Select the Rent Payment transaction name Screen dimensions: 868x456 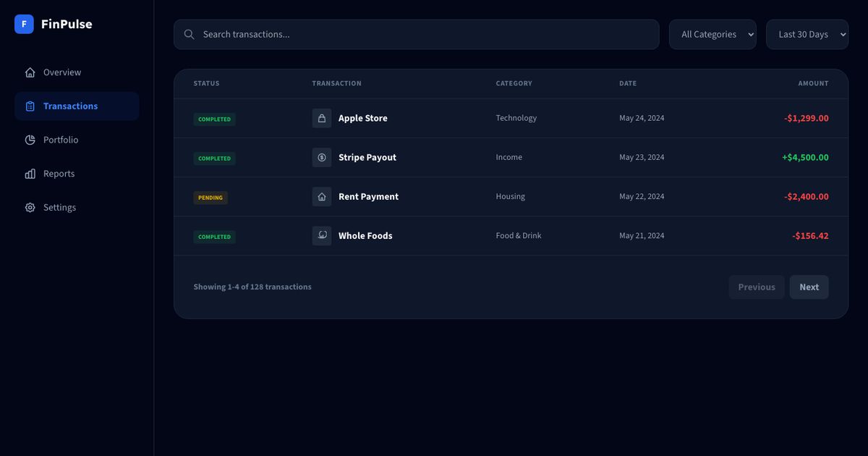(368, 196)
